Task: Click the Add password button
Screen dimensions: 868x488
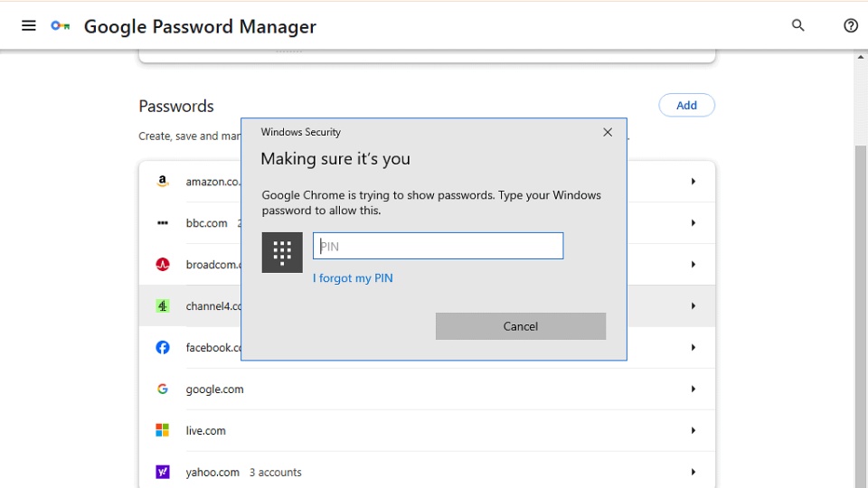Action: [686, 105]
